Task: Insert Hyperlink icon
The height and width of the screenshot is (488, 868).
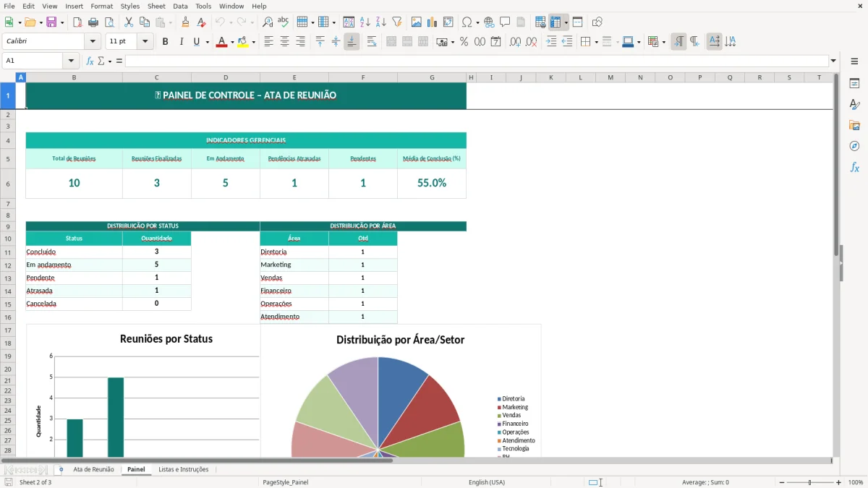Action: click(489, 22)
